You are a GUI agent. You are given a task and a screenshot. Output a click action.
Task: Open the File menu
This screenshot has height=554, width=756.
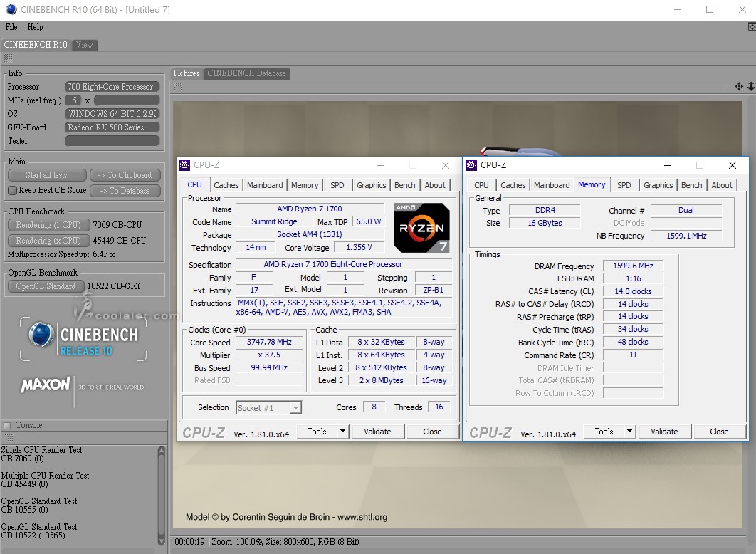11,27
